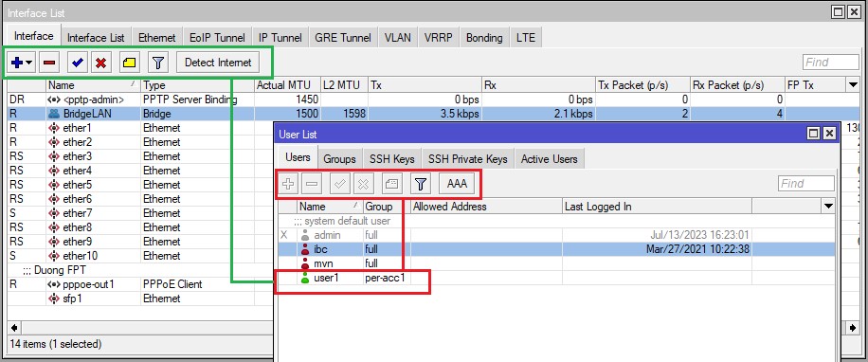Switch to Users tab in User List

pos(298,157)
